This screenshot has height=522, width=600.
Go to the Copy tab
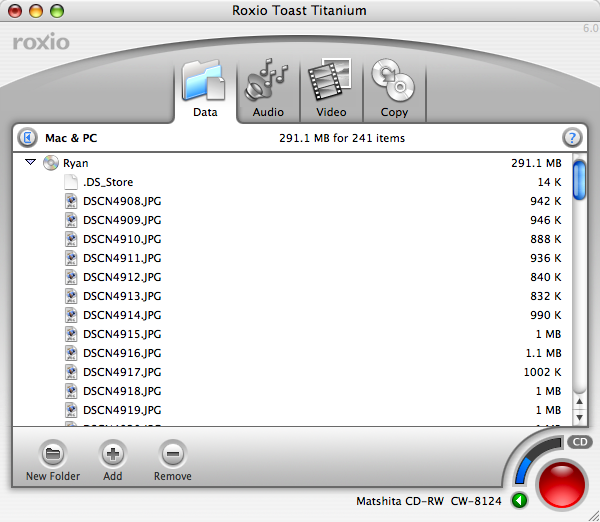(x=394, y=90)
